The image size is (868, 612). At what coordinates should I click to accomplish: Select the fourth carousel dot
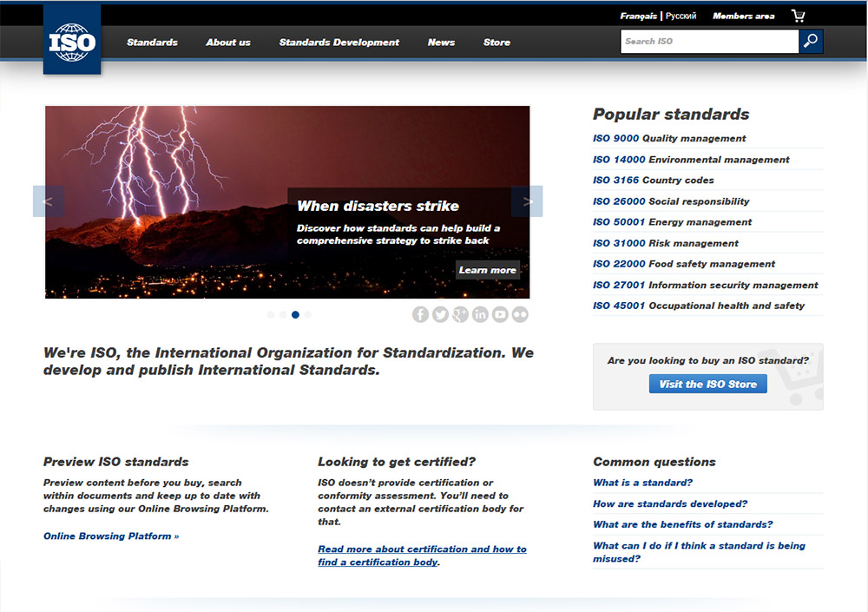click(x=308, y=314)
